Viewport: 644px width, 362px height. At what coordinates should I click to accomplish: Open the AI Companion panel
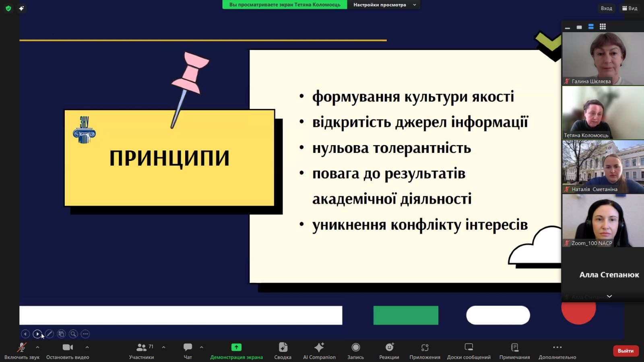click(x=319, y=351)
